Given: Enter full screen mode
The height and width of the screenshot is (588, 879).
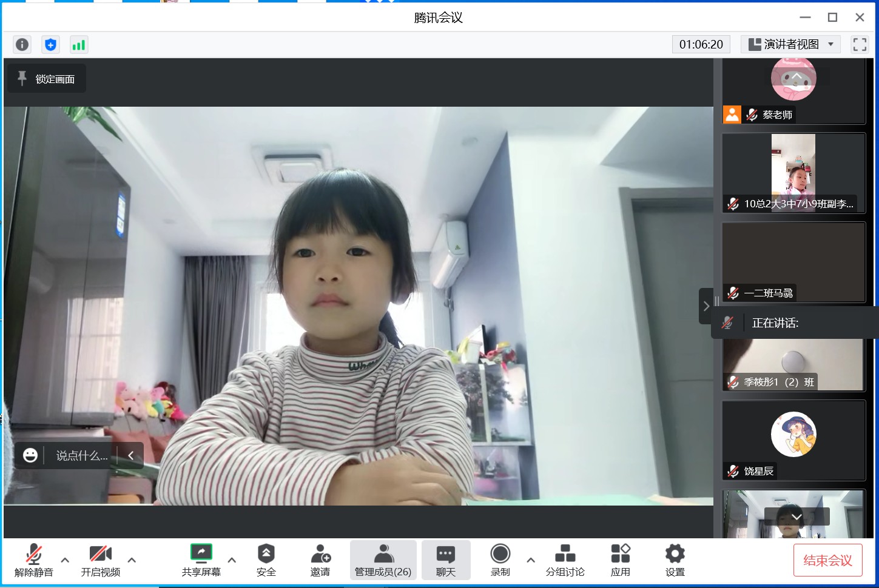Looking at the screenshot, I should pyautogui.click(x=859, y=44).
